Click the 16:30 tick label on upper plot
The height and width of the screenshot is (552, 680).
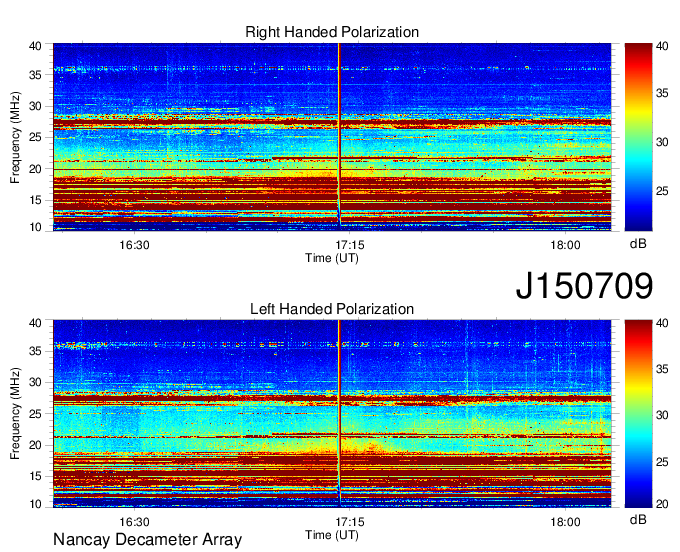click(134, 245)
